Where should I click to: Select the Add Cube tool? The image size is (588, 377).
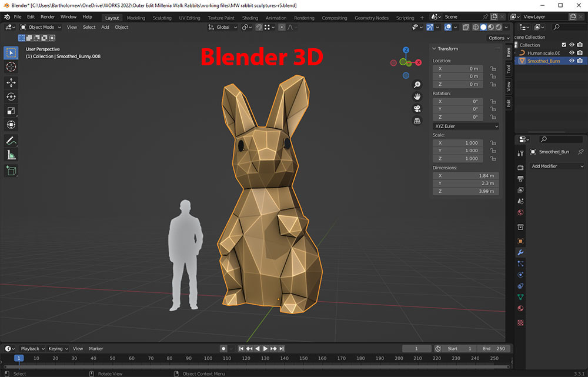(x=11, y=171)
